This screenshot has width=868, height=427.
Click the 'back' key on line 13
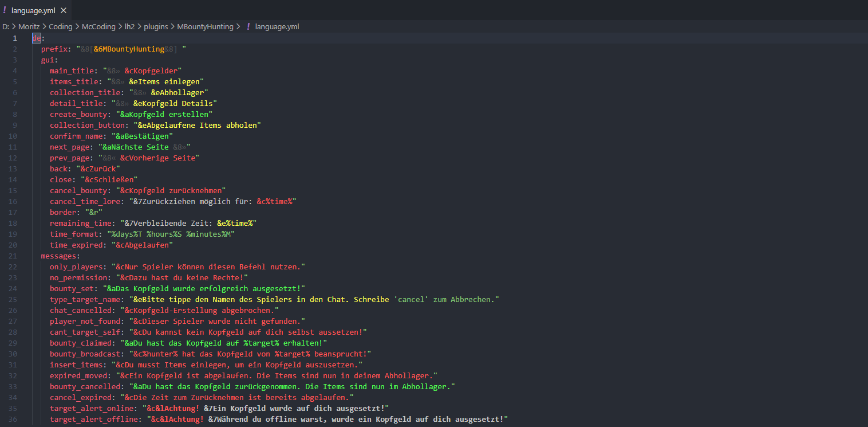[x=58, y=169]
